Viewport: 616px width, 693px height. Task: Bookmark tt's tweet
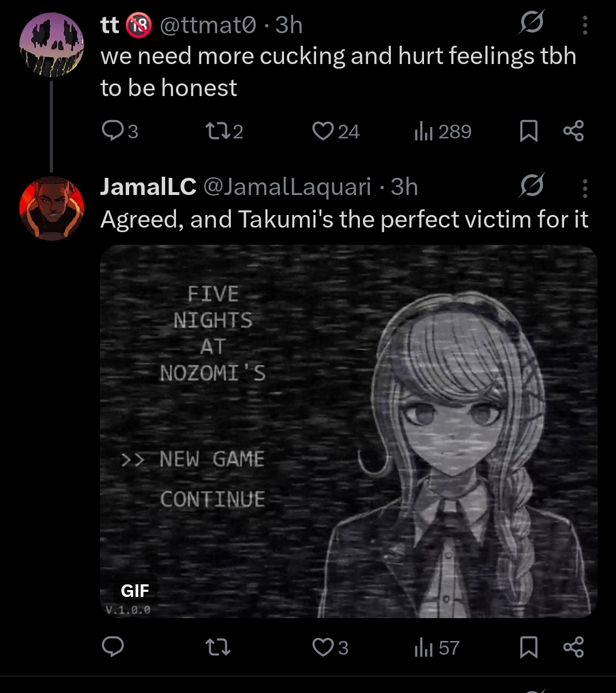tap(529, 132)
